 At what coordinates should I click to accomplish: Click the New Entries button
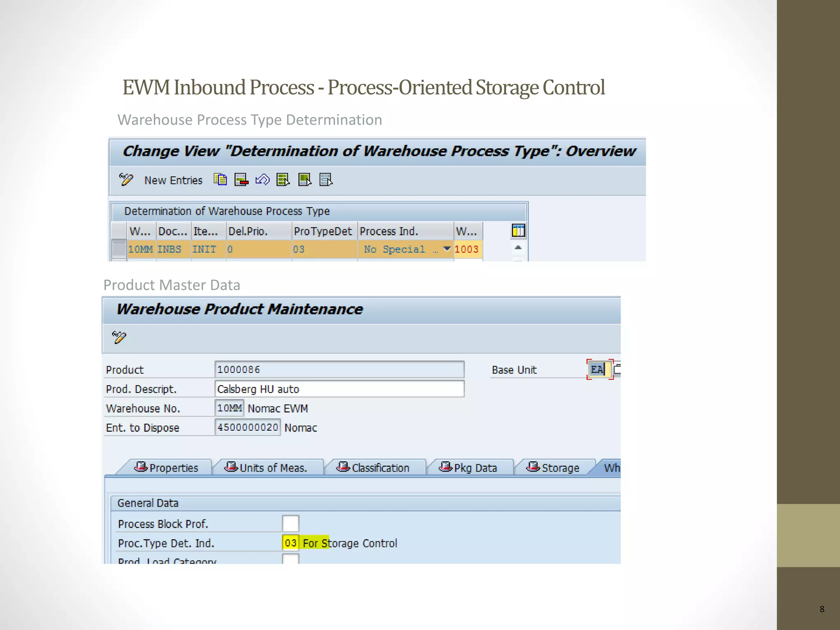(x=173, y=180)
